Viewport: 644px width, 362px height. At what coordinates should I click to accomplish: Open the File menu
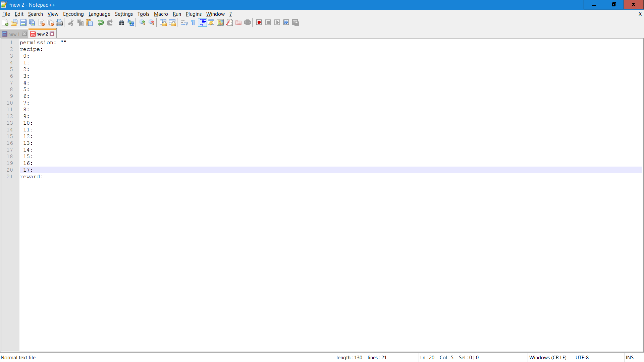6,14
